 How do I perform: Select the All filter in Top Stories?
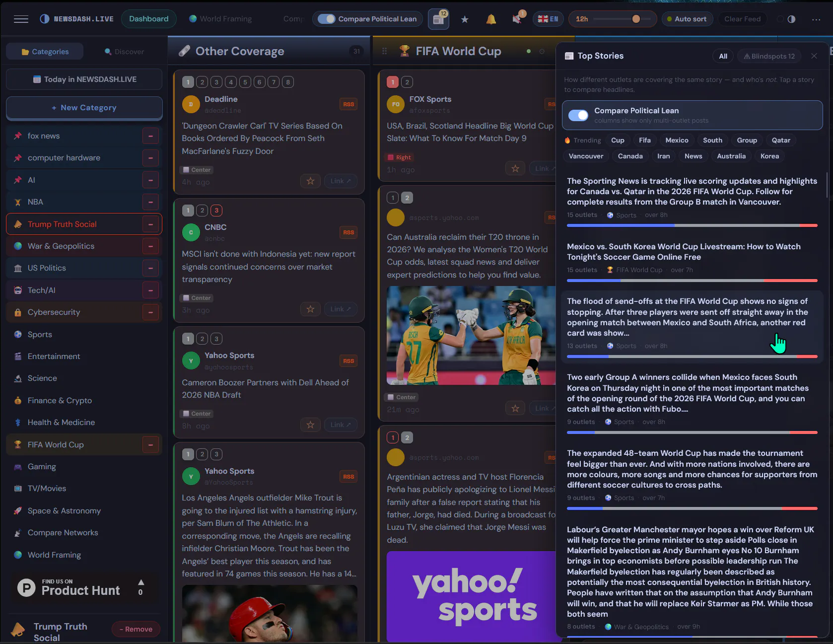click(723, 56)
